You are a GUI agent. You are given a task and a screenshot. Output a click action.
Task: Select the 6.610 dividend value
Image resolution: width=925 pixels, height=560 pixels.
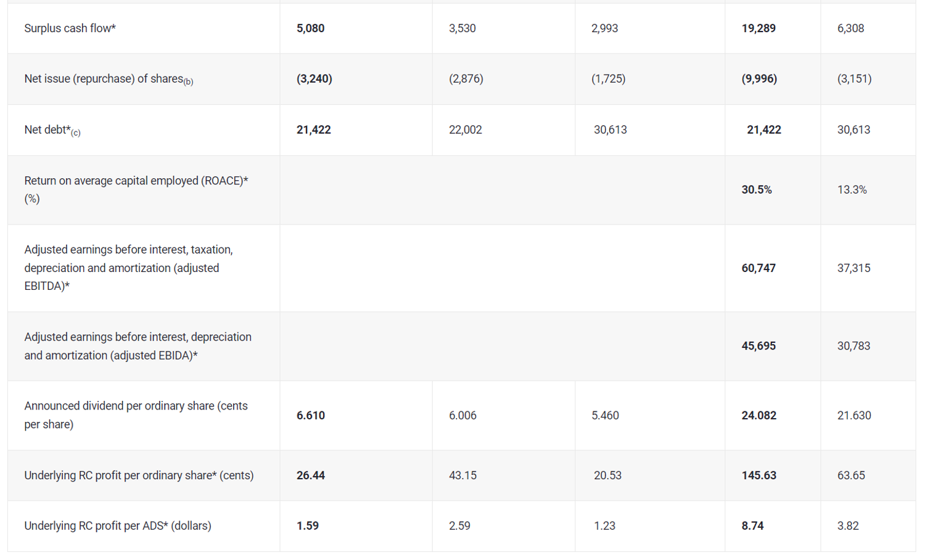(x=310, y=416)
